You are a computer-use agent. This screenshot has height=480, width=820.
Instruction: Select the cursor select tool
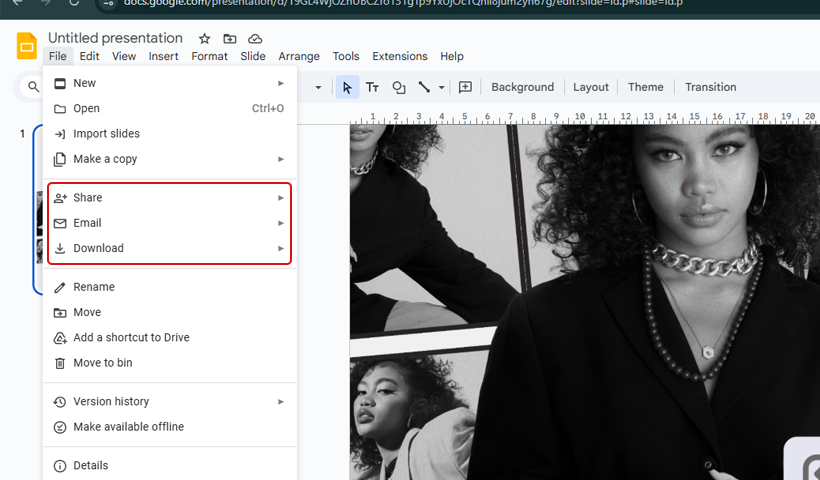coord(347,87)
